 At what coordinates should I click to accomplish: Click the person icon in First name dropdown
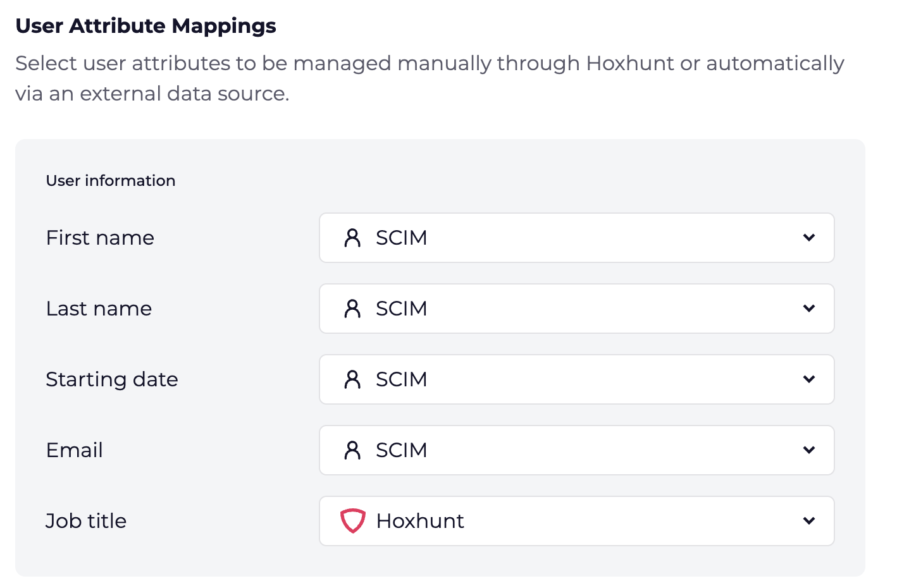tap(352, 238)
